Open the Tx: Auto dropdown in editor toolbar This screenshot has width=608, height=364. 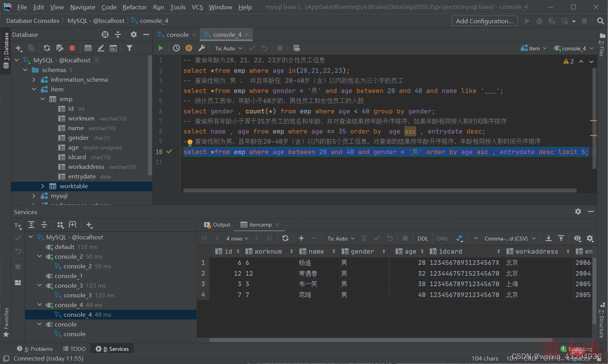(x=228, y=48)
